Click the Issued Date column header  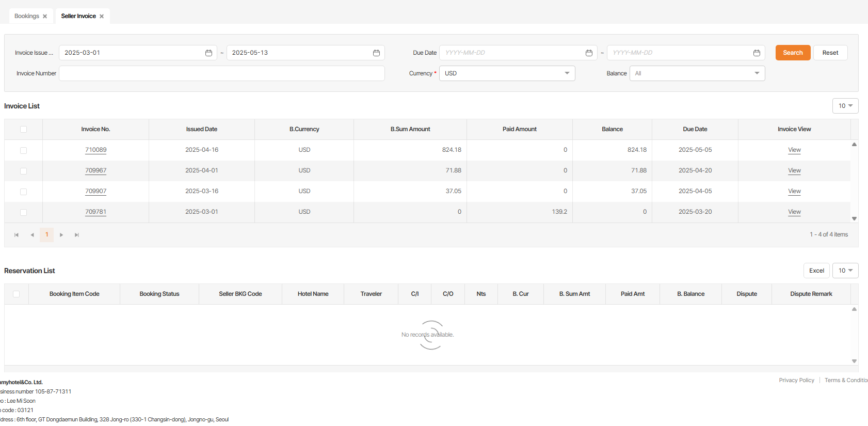tap(202, 130)
